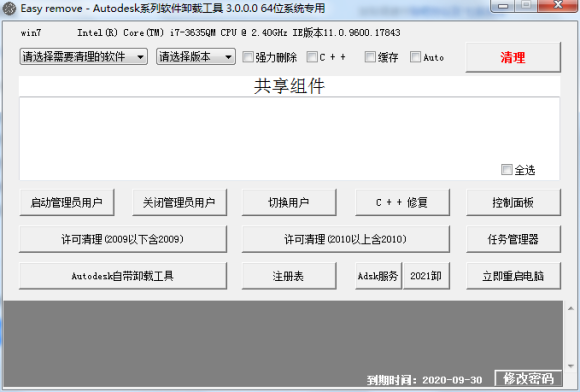Viewport: 580px width, 392px height.
Task: Click the log scrollbar down arrow
Action: [x=571, y=366]
